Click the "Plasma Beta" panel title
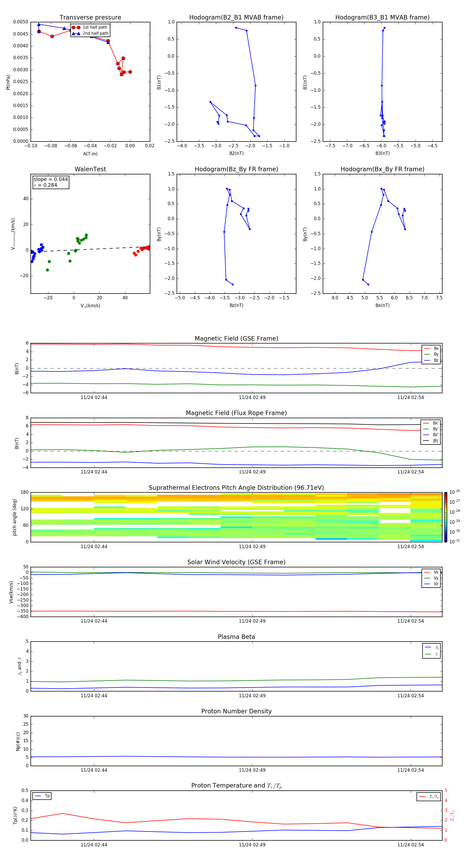Screen dimensions: 473x868 coord(236,637)
